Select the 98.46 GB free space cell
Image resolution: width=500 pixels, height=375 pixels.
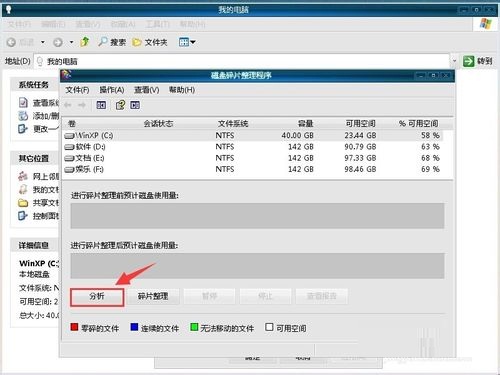point(360,170)
